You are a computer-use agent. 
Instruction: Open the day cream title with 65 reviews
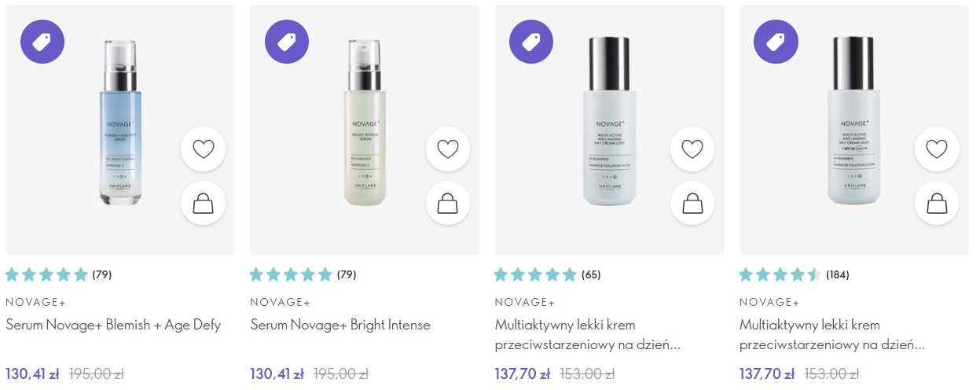coord(588,334)
